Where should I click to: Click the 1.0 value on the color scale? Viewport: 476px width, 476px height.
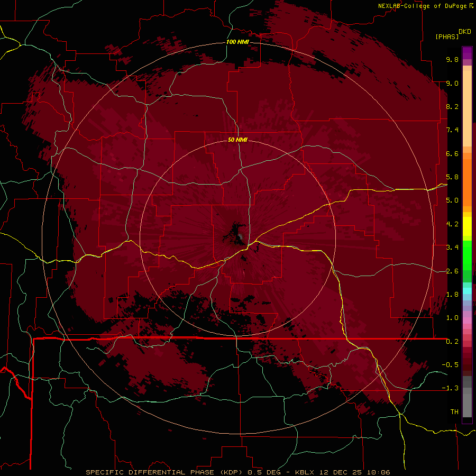(x=452, y=318)
